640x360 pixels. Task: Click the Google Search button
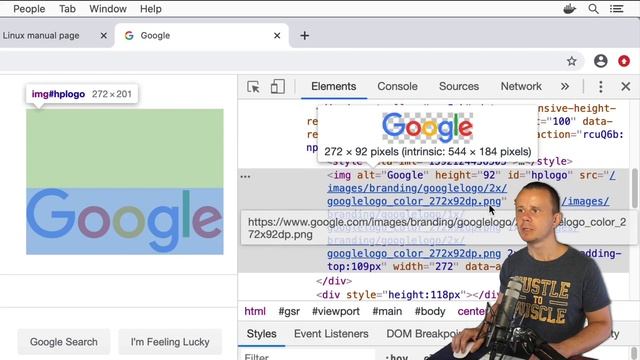(64, 342)
